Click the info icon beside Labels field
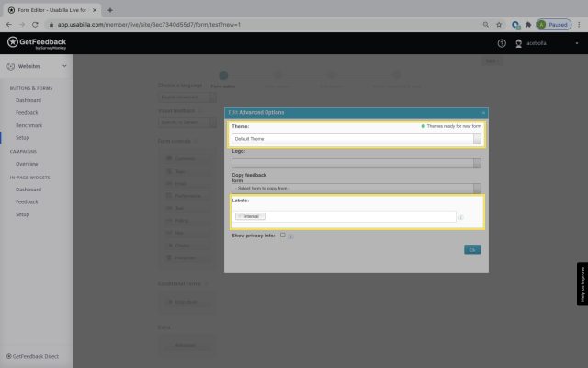 tap(461, 217)
